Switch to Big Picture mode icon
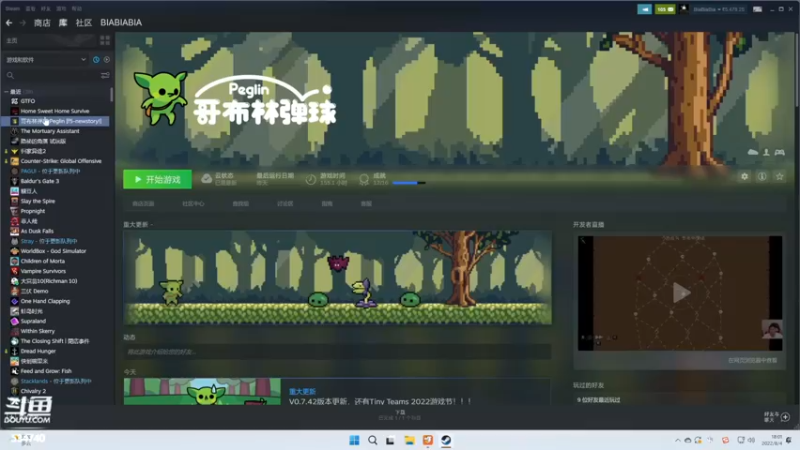The image size is (800, 450). (757, 9)
